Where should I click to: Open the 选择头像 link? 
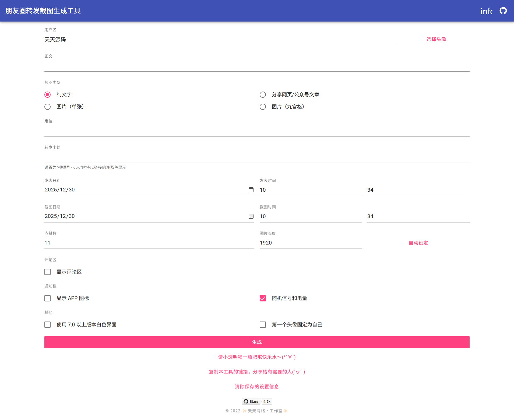pos(436,39)
